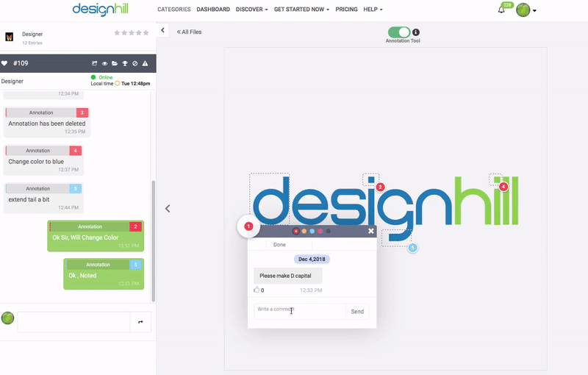Open the CATEGORIES menu item

click(x=174, y=10)
